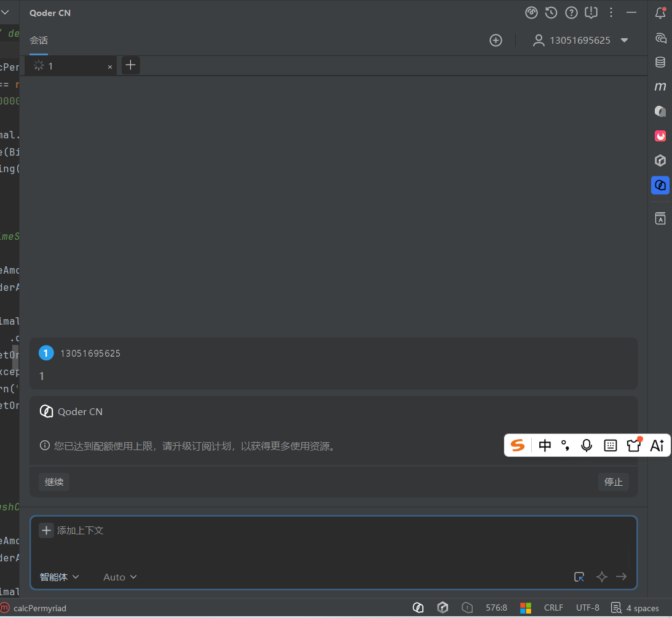Open the Auto model dropdown
The width and height of the screenshot is (672, 618).
click(x=120, y=577)
